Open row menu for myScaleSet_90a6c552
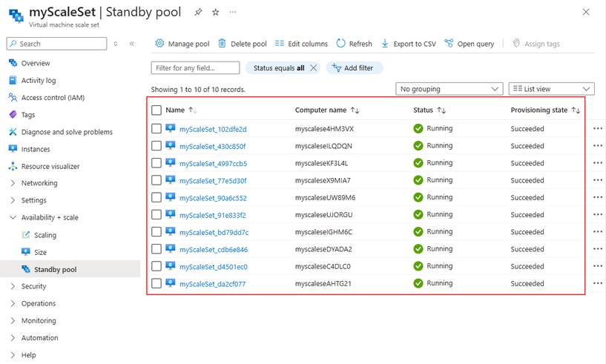606x364 pixels. (x=598, y=197)
